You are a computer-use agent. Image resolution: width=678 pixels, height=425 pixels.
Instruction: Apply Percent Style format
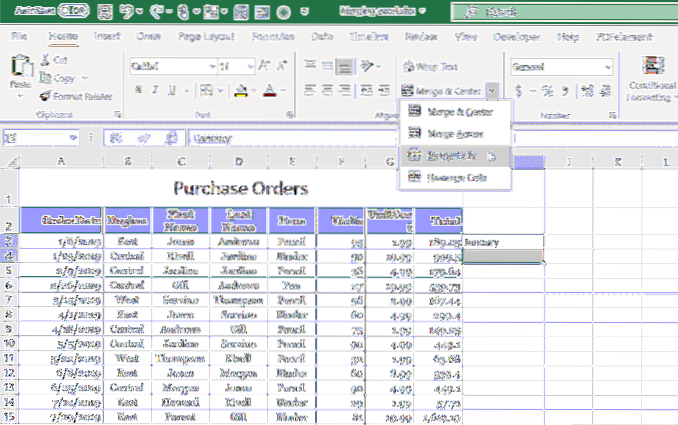click(547, 91)
